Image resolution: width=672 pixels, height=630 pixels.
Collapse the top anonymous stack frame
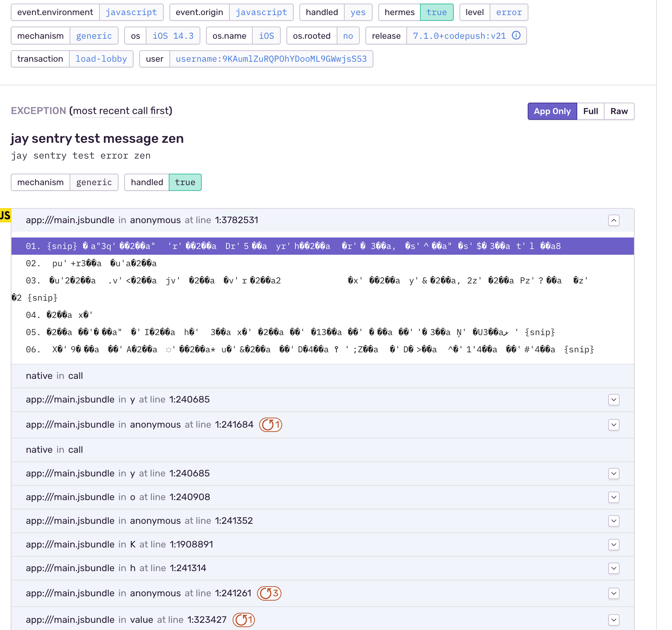pyautogui.click(x=614, y=220)
